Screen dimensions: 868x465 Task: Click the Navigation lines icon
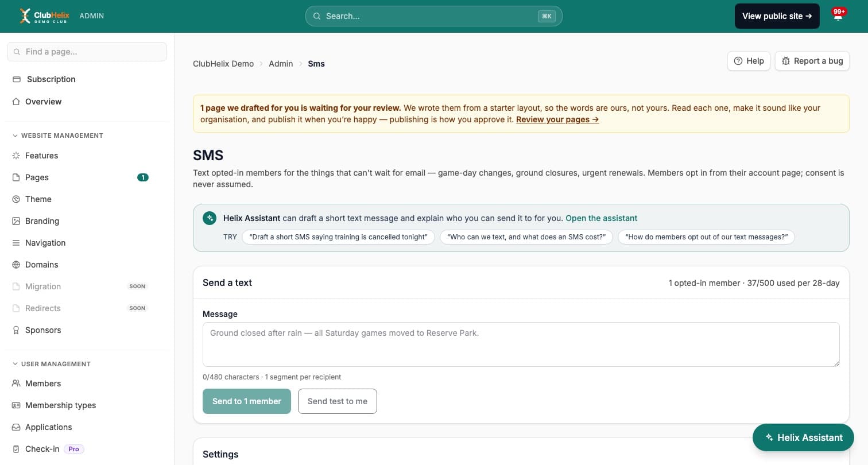click(x=16, y=243)
